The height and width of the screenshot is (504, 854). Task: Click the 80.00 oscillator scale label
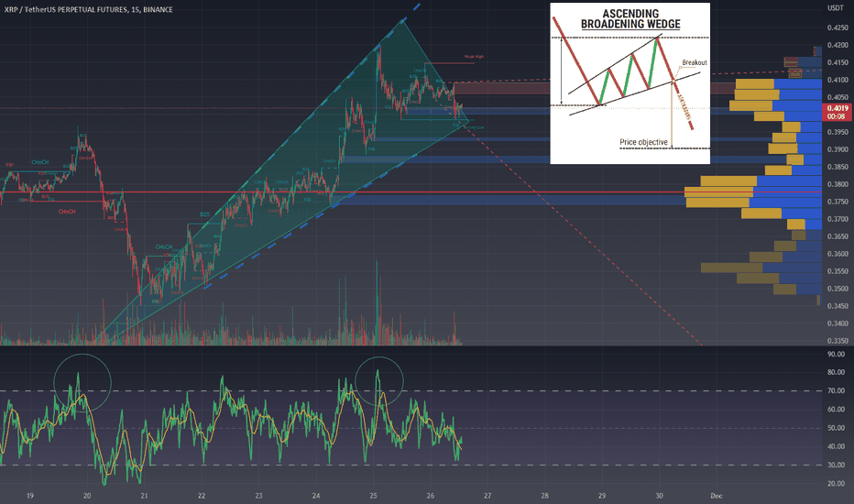point(836,373)
